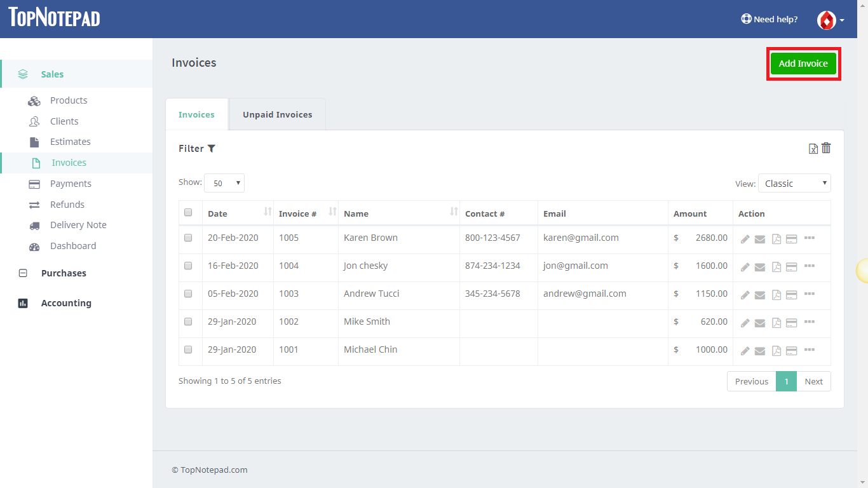Export invoices to Excel icon
Screen dimensions: 868x488
(813, 149)
